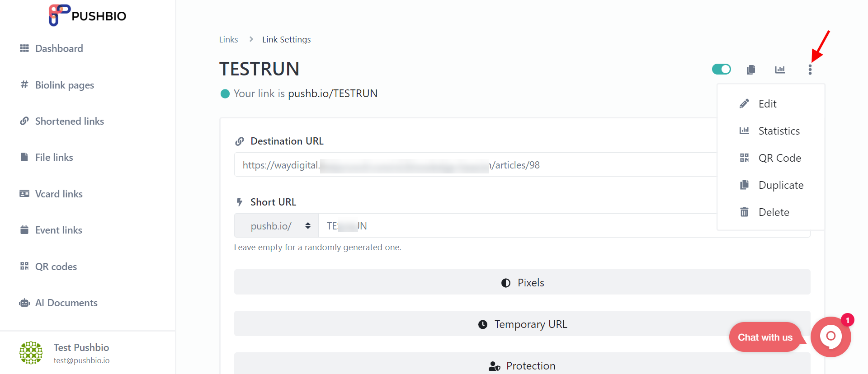Click the Vcard links card icon
The image size is (868, 374).
[x=24, y=193]
